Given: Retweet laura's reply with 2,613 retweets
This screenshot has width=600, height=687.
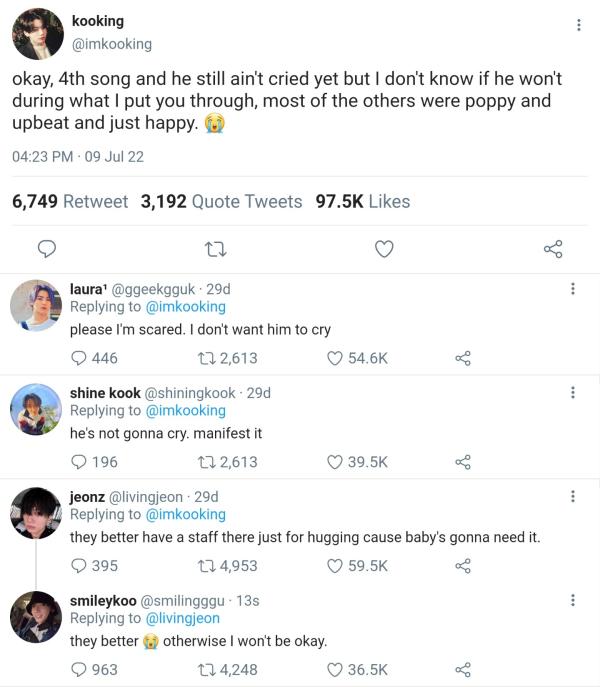Looking at the screenshot, I should 197,358.
